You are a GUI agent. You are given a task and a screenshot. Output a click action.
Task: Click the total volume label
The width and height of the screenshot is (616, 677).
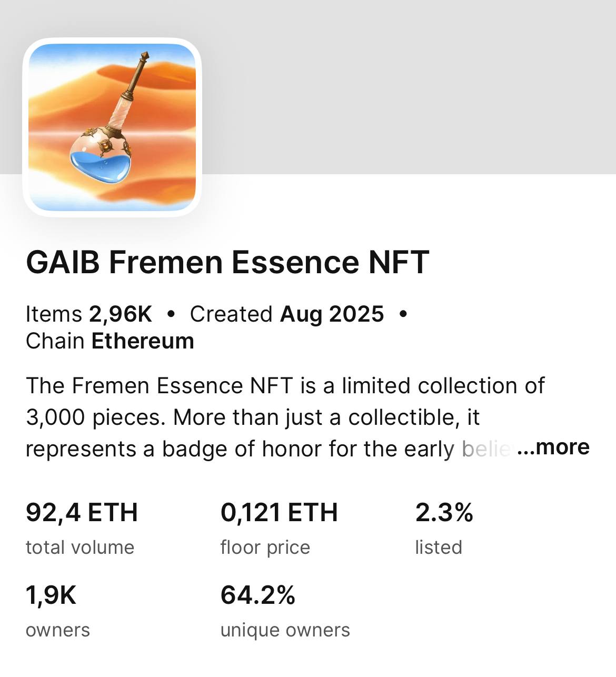coord(80,547)
